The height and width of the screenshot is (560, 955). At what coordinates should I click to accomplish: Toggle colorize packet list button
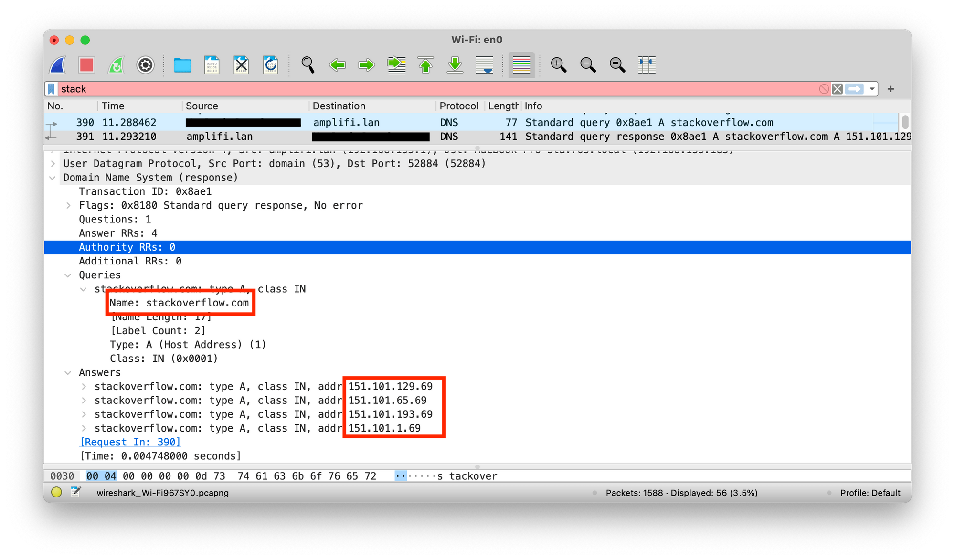tap(521, 65)
